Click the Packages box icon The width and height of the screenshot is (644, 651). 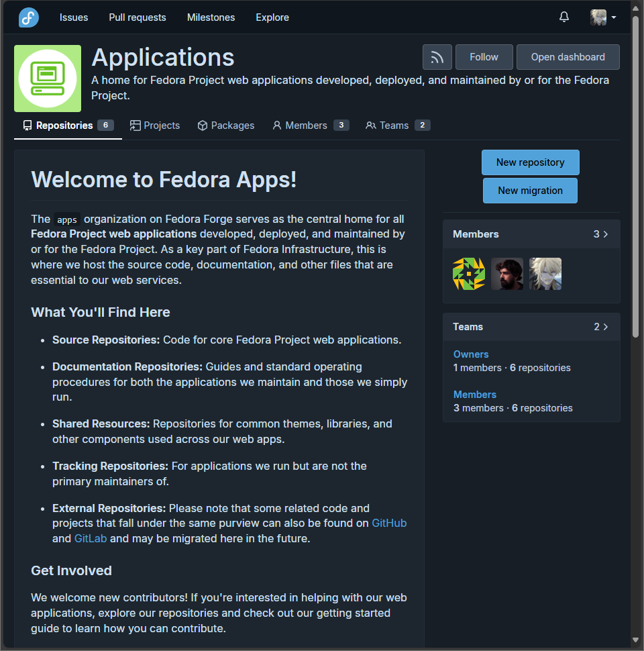click(x=202, y=125)
